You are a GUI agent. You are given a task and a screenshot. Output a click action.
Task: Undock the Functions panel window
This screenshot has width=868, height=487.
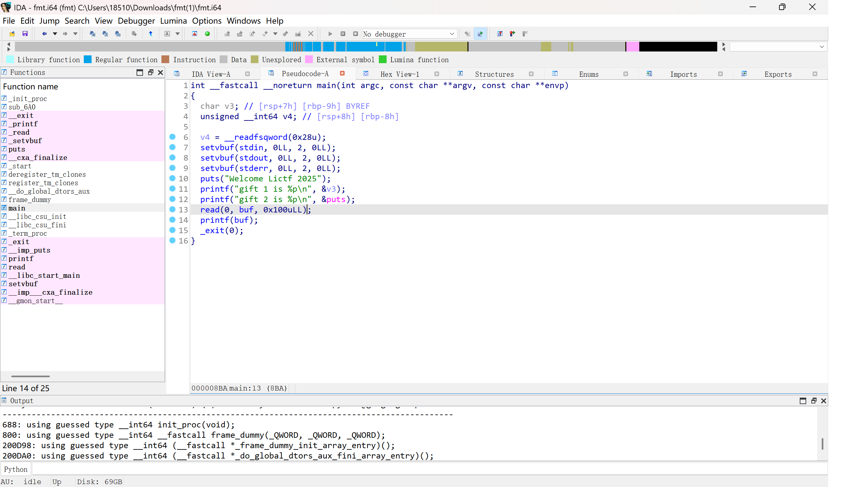pyautogui.click(x=151, y=73)
